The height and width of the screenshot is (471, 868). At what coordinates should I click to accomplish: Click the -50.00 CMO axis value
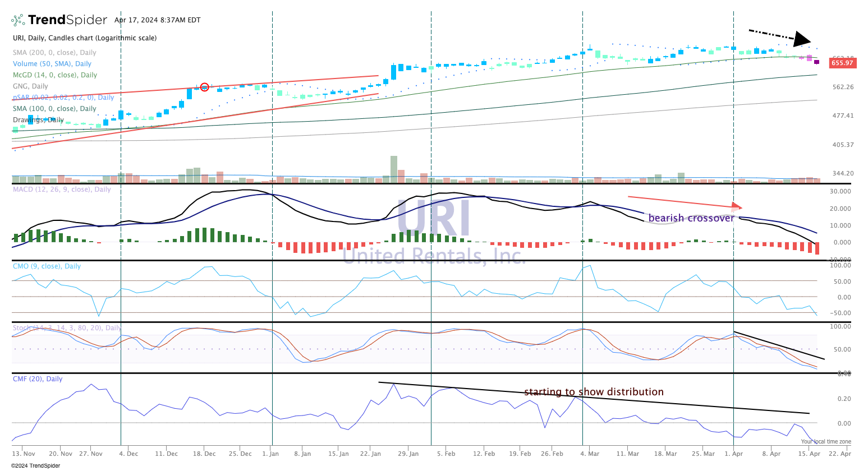[841, 313]
